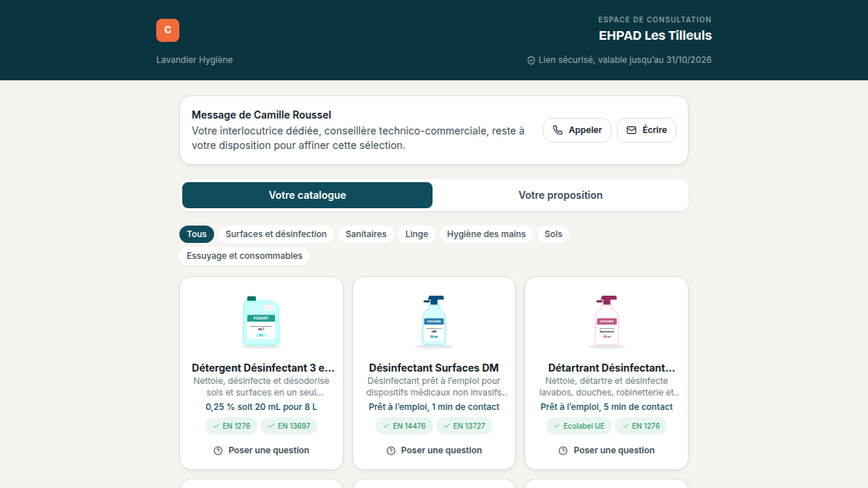868x488 pixels.
Task: Click the EN 14476 certification badge
Action: coord(404,426)
